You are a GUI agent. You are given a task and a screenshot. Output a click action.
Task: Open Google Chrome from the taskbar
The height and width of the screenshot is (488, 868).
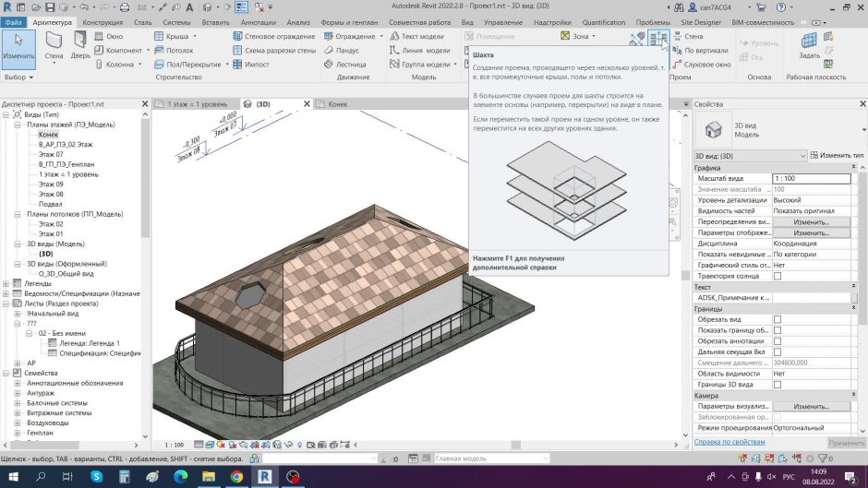237,476
